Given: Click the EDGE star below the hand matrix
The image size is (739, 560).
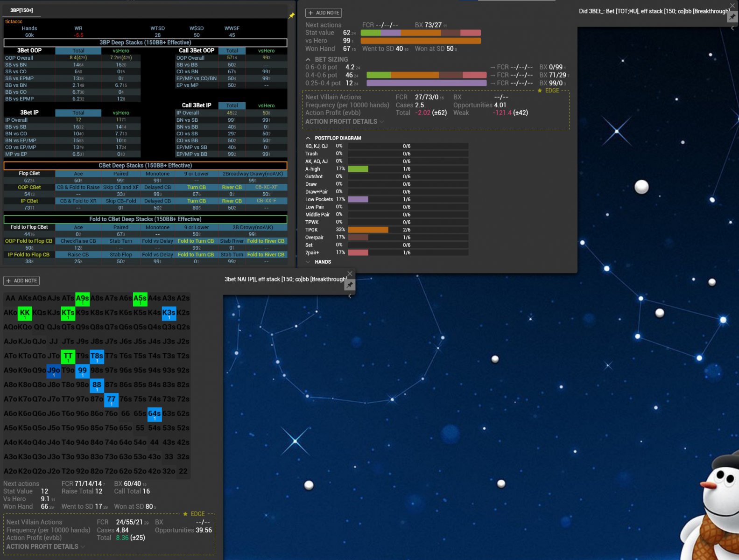Looking at the screenshot, I should tap(185, 514).
